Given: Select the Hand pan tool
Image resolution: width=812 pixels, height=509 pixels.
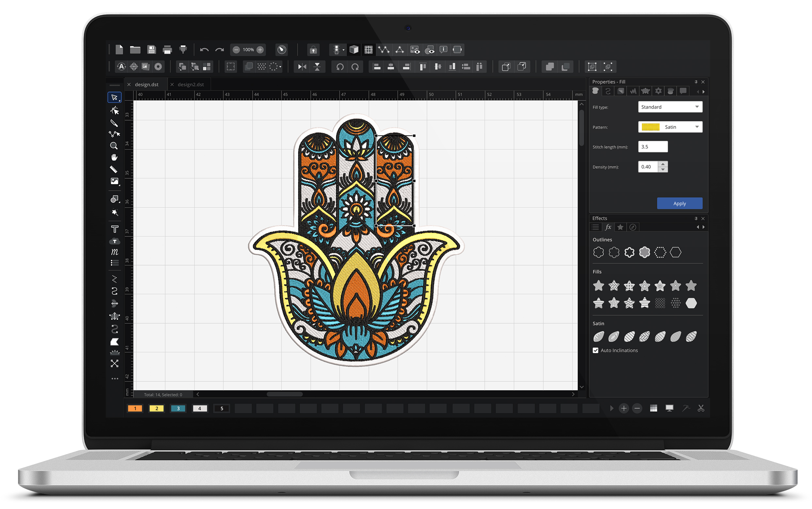Looking at the screenshot, I should [x=114, y=158].
